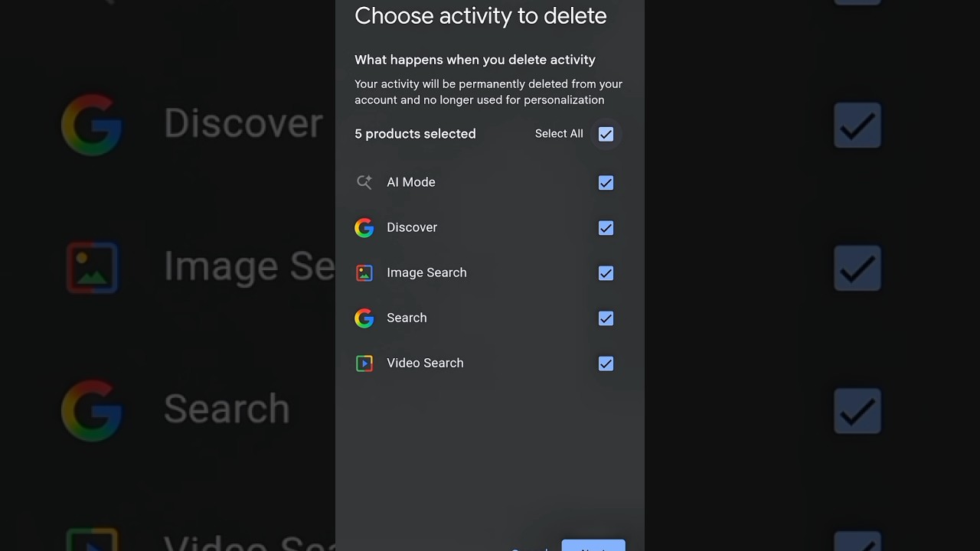Select the AI Mode list item label
The height and width of the screenshot is (551, 980).
coord(411,182)
